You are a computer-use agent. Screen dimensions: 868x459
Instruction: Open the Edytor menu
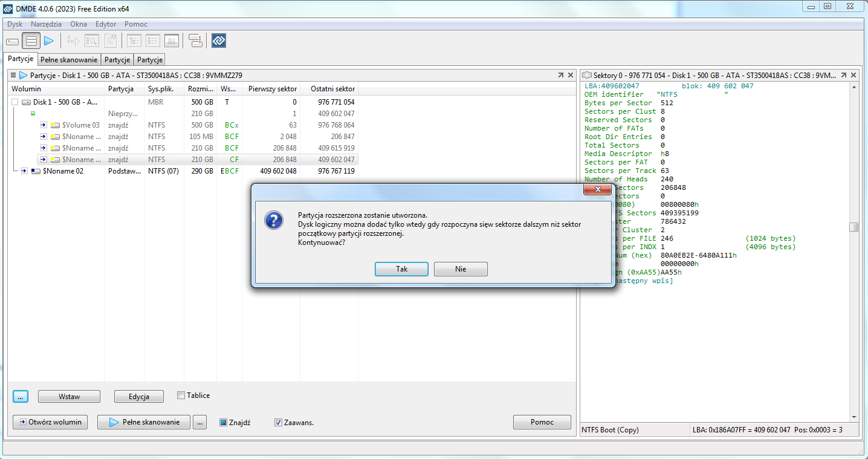pos(106,24)
